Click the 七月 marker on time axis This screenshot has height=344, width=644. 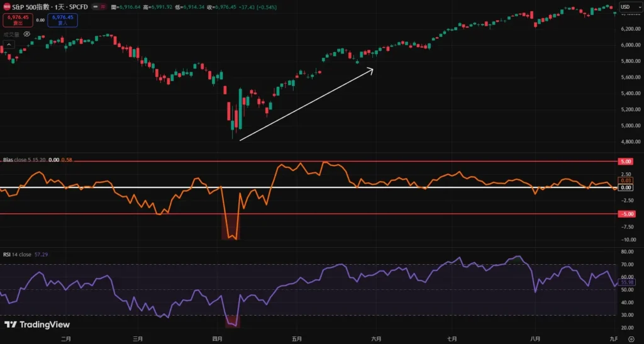point(452,338)
